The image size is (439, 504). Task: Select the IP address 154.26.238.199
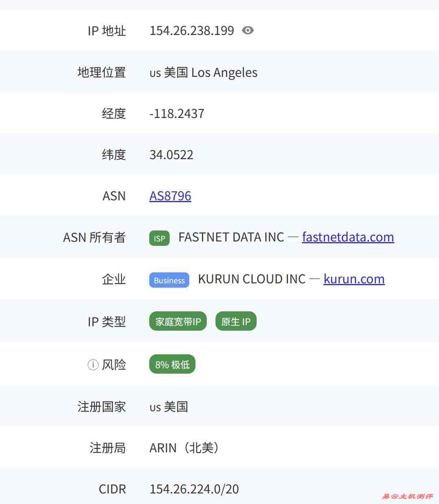(191, 31)
